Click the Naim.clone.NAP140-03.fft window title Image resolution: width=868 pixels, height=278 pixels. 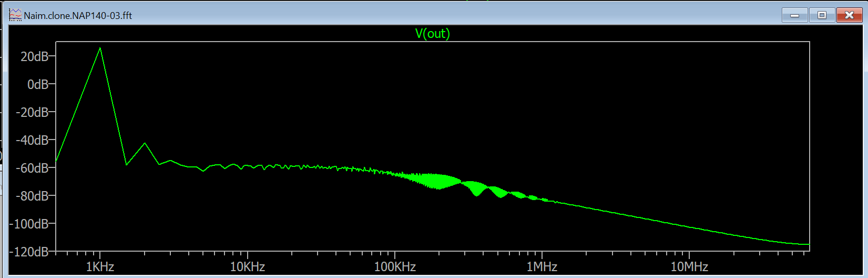tap(78, 15)
